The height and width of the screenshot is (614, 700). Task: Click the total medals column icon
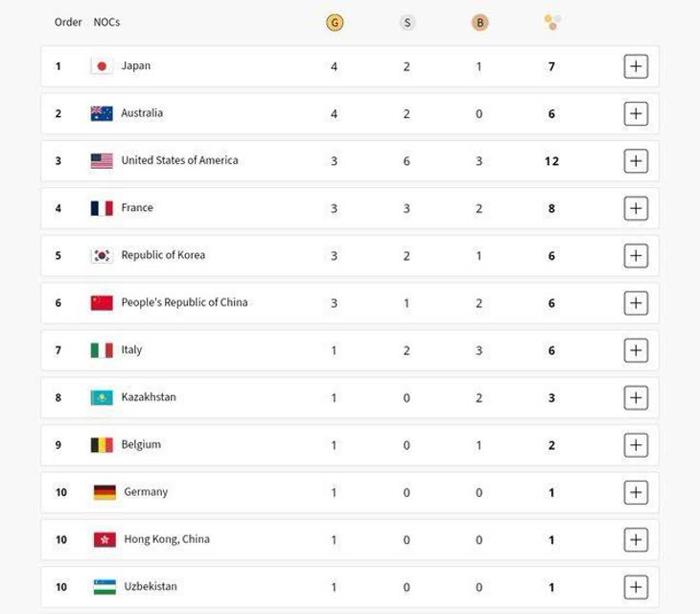click(x=551, y=22)
